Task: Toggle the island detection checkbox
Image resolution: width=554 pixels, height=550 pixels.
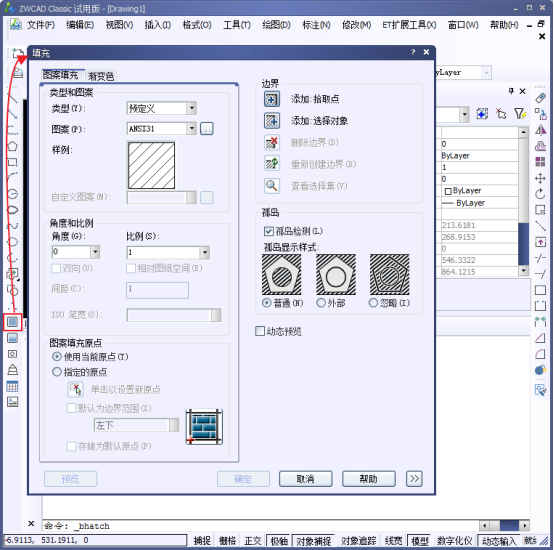Action: tap(269, 231)
